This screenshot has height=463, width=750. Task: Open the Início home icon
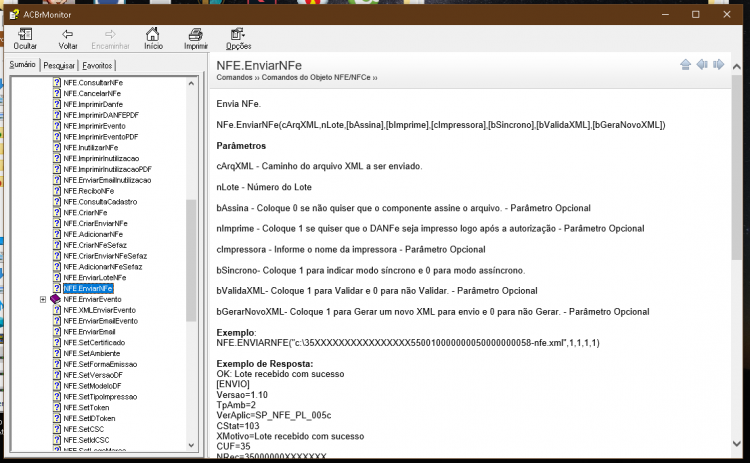(153, 39)
